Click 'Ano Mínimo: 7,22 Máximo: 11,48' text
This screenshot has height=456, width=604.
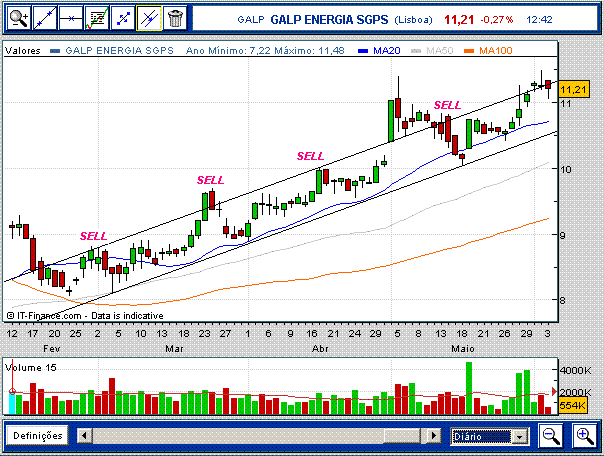click(265, 51)
